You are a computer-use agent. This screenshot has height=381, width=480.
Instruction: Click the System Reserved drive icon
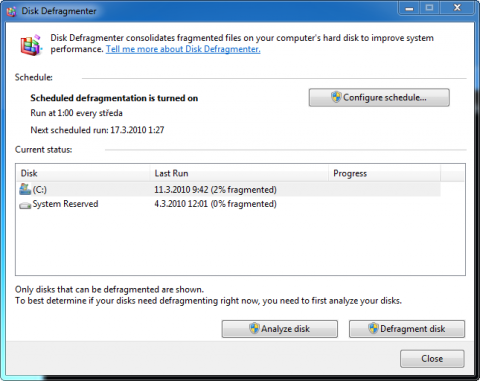pos(25,205)
